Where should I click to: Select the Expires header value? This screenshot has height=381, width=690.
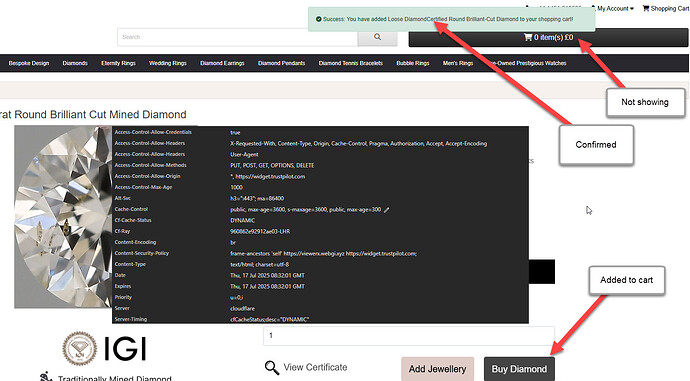coord(268,286)
